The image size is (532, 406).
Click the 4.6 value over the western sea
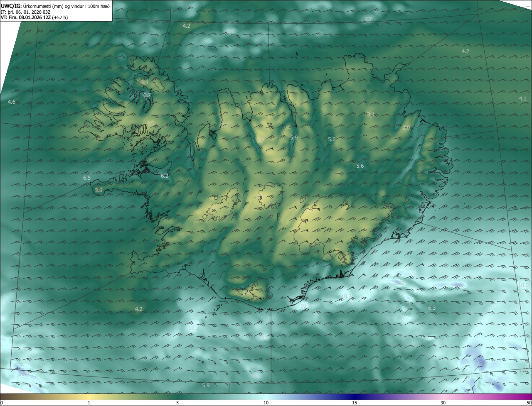point(12,102)
